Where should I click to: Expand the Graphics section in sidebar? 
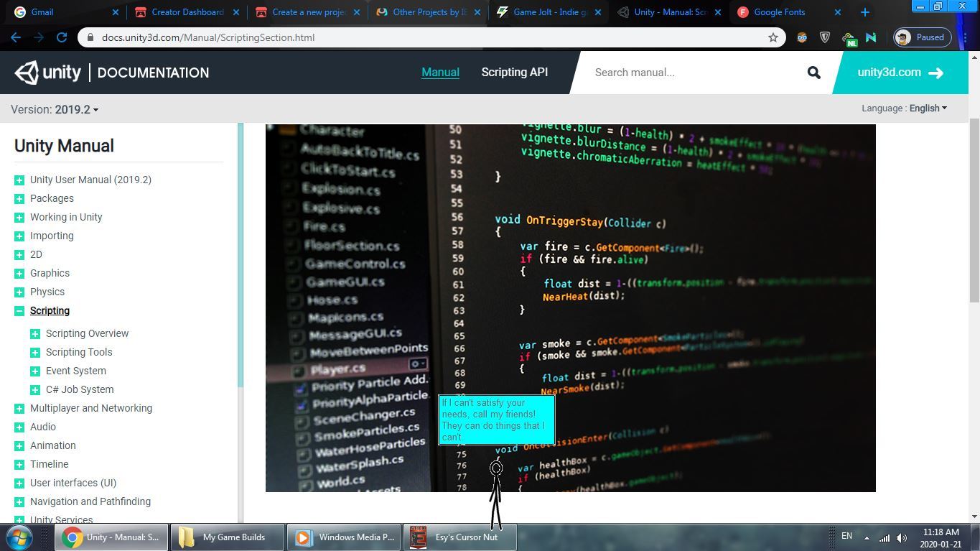[x=19, y=274]
